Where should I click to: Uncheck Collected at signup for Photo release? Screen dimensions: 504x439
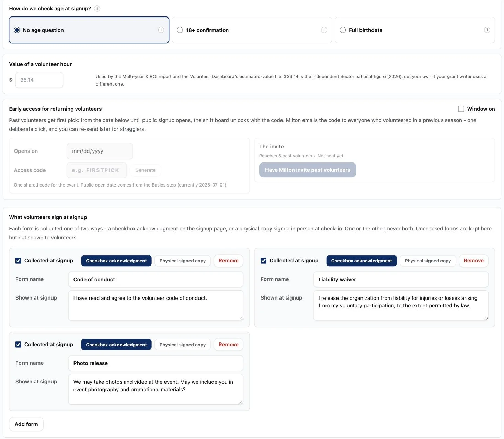point(19,345)
